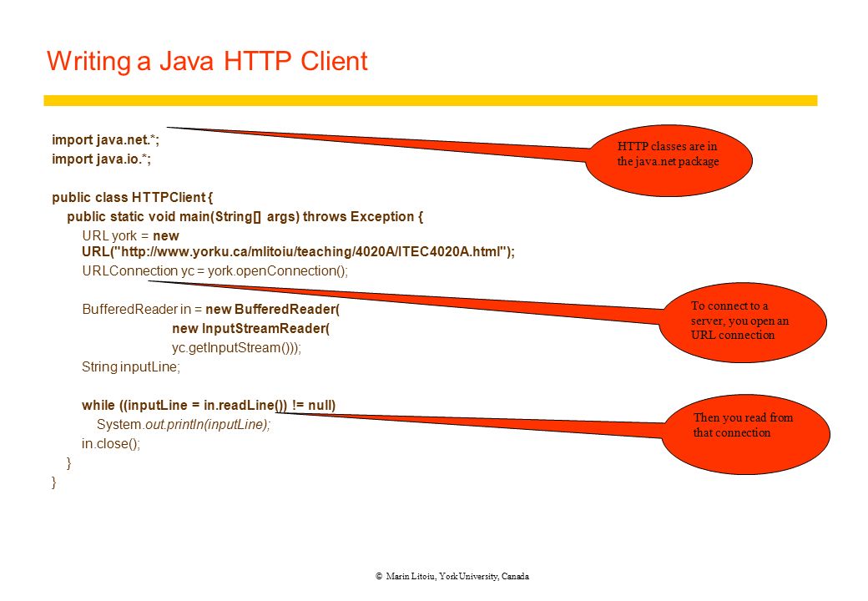Click the "To connect to a server" callout bubble
The image size is (868, 601).
(742, 323)
